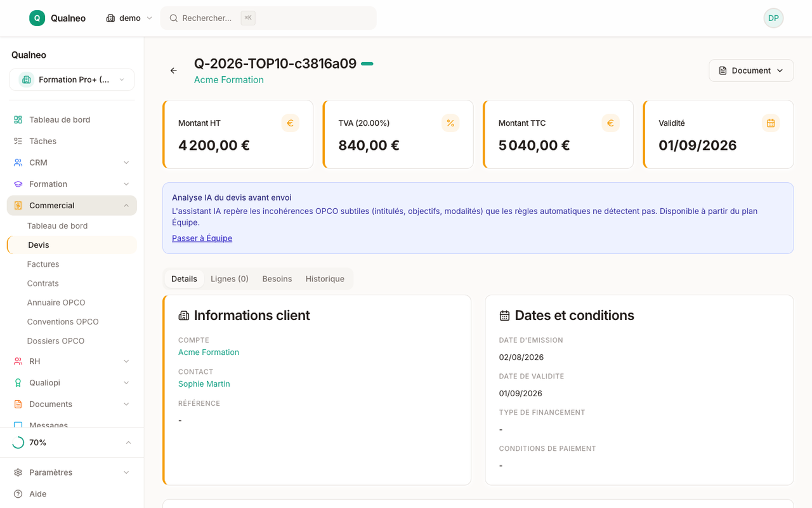Click the Formation graduation cap icon
Image resolution: width=812 pixels, height=508 pixels.
18,184
